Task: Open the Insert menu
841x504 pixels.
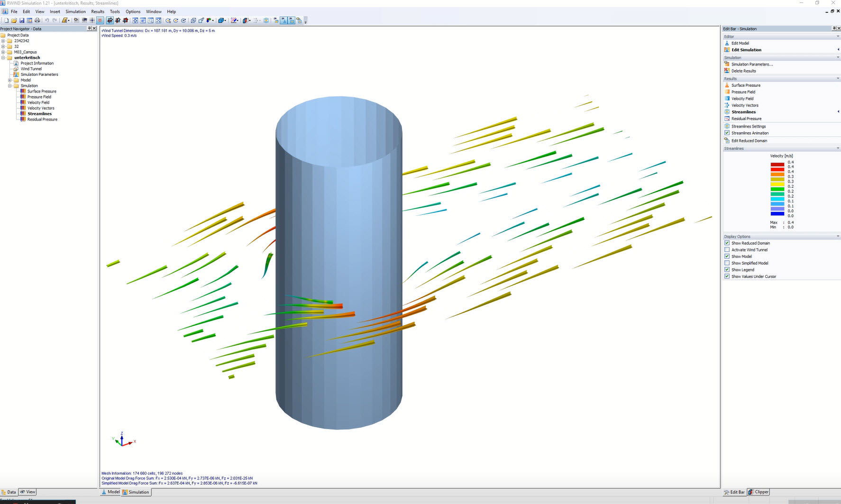Action: tap(55, 11)
